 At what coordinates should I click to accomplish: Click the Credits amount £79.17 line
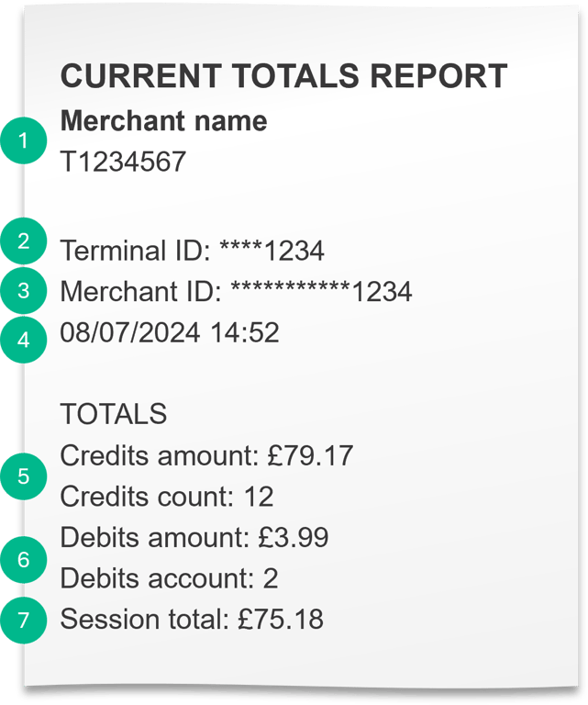(206, 455)
